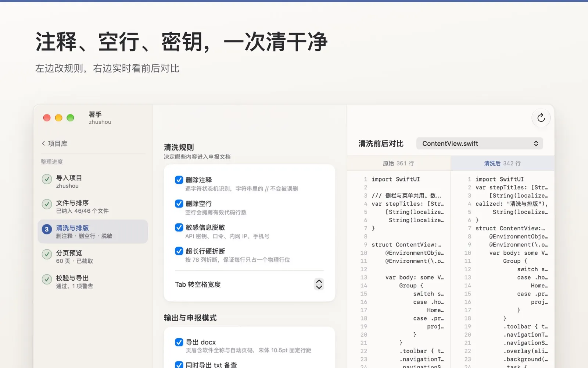Click the 项目库 back link
588x368 pixels.
(54, 144)
